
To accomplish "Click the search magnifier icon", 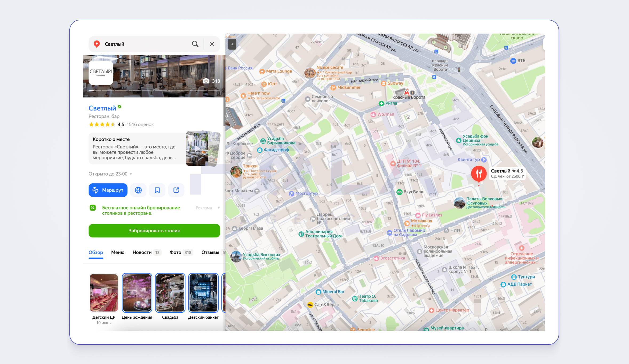I will (x=195, y=44).
